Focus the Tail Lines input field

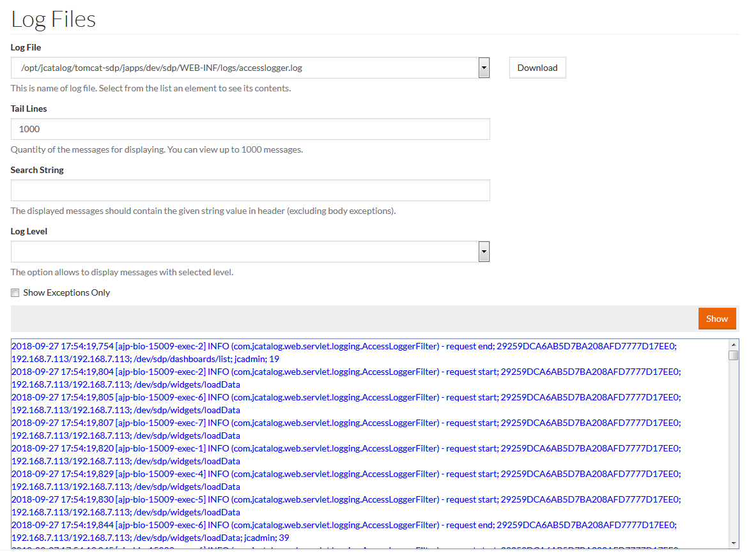250,129
